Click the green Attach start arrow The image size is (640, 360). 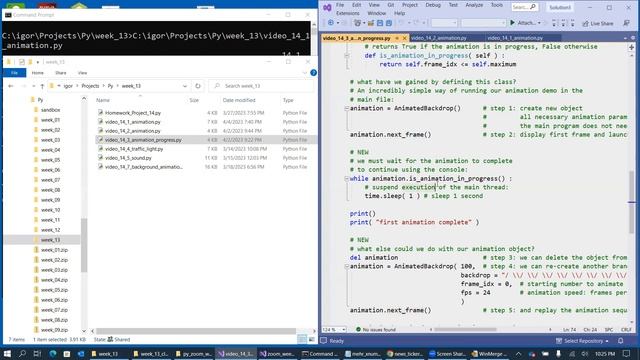[513, 23]
